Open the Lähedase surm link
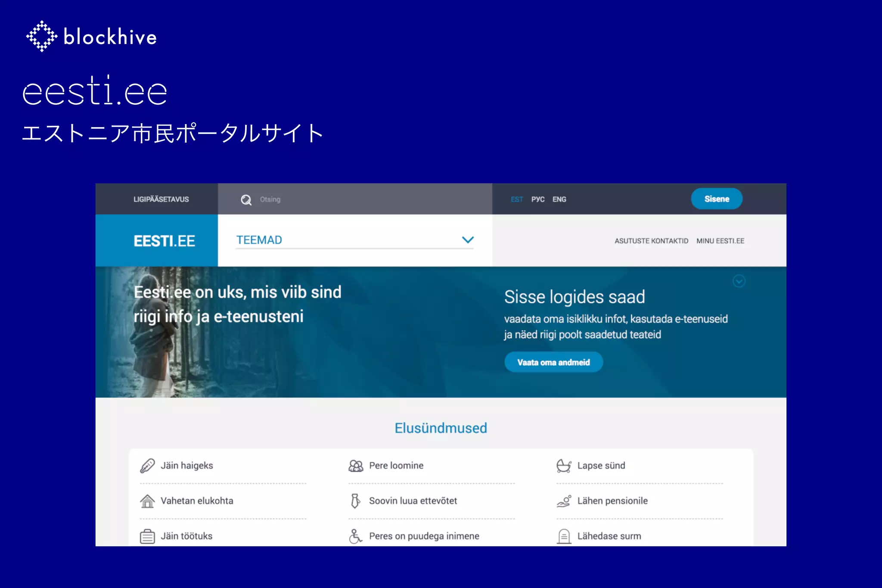The image size is (882, 588). [x=609, y=536]
